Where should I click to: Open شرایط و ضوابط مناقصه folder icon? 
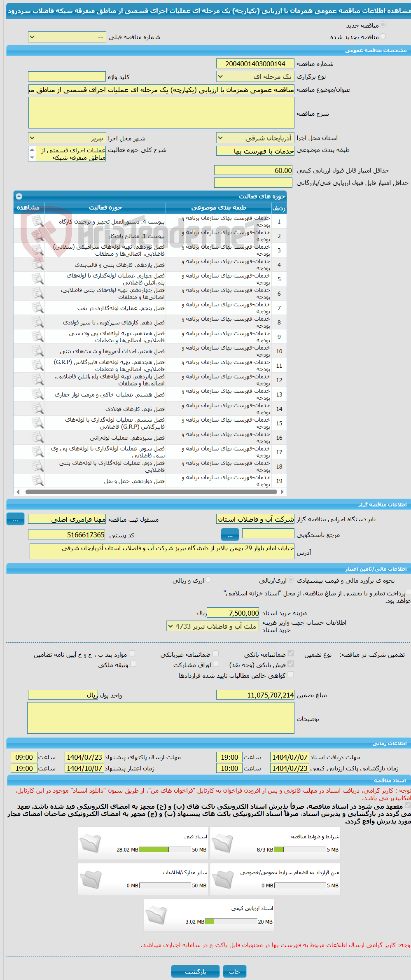tap(223, 843)
